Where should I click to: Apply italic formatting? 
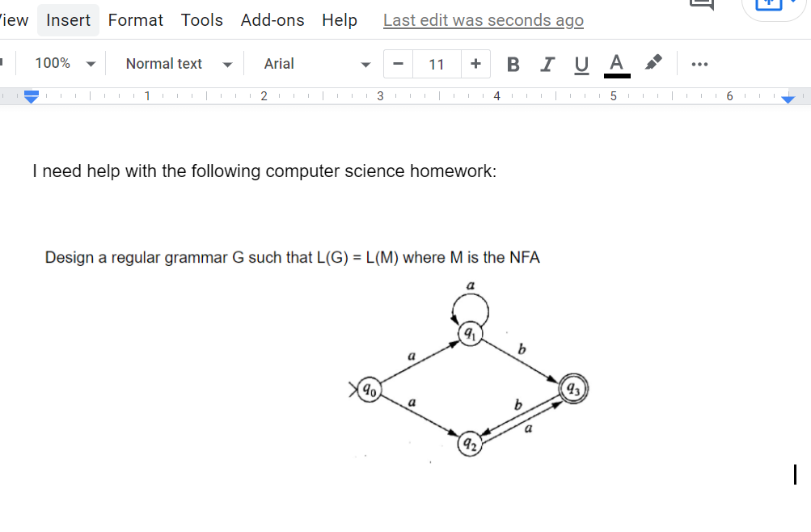click(x=547, y=63)
